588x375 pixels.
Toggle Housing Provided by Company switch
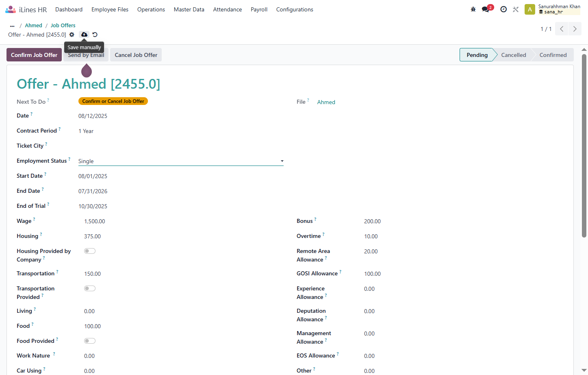click(90, 251)
